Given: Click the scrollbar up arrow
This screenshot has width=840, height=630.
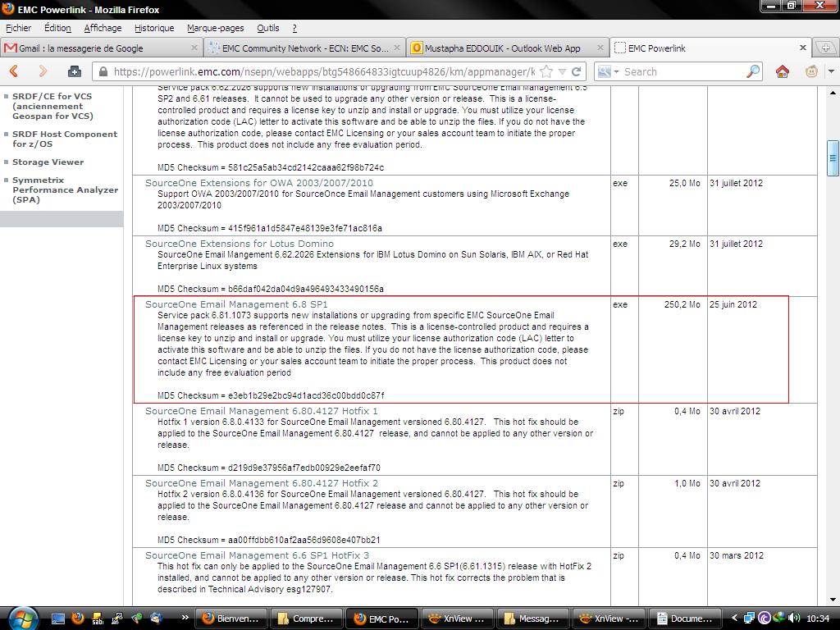Looking at the screenshot, I should (833, 93).
